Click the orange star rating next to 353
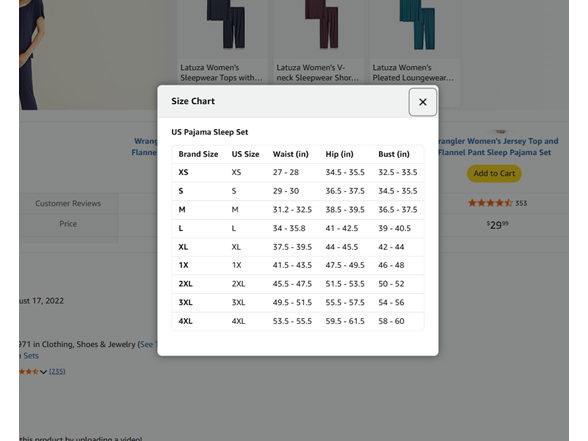Viewport: 588px width, 441px height. click(490, 203)
